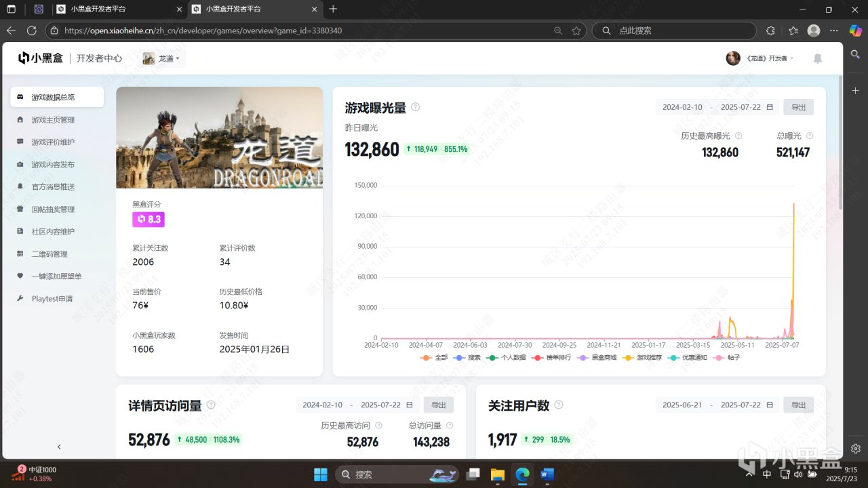This screenshot has width=868, height=488.
Task: Export 关注用户数 data with 导出
Action: [x=798, y=405]
